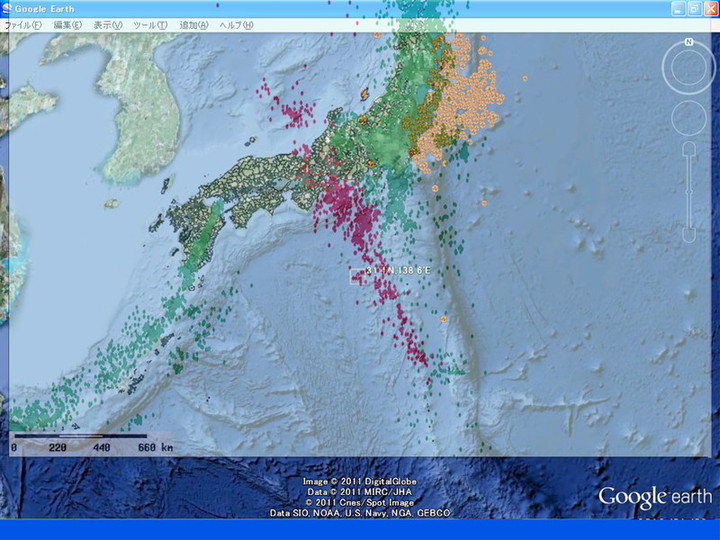Open the 編集(E) menu
This screenshot has width=720, height=540.
(x=67, y=24)
